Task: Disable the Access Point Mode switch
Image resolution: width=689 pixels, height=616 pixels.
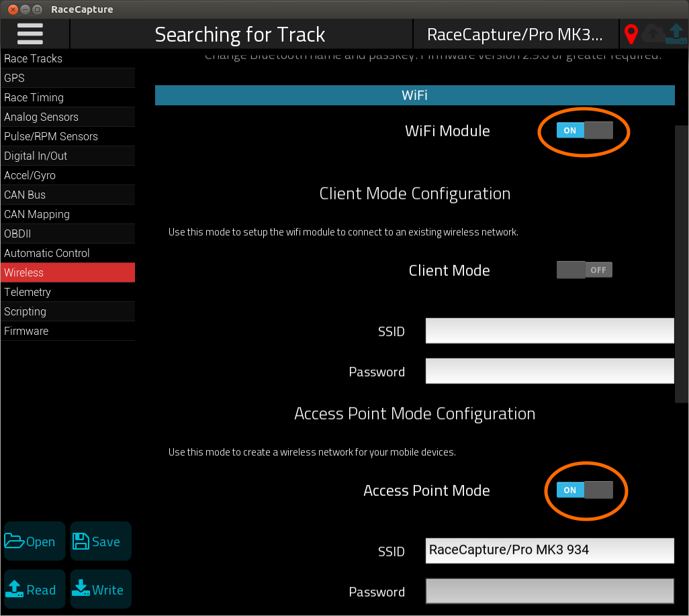Action: pyautogui.click(x=584, y=490)
